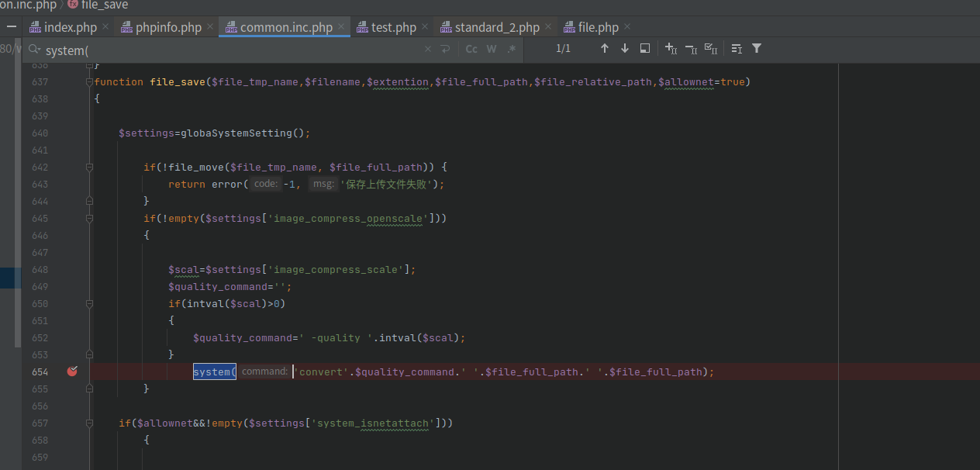Add selection for next occurrence
Screen dimensions: 980x470
[x=671, y=49]
